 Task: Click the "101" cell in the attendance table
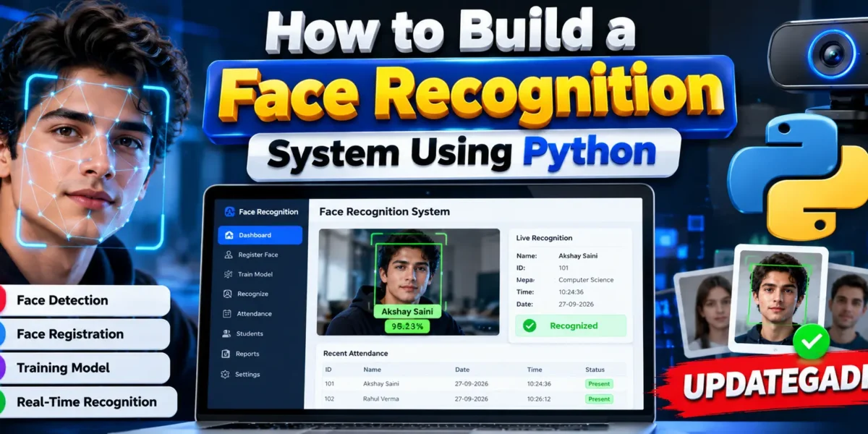click(329, 383)
